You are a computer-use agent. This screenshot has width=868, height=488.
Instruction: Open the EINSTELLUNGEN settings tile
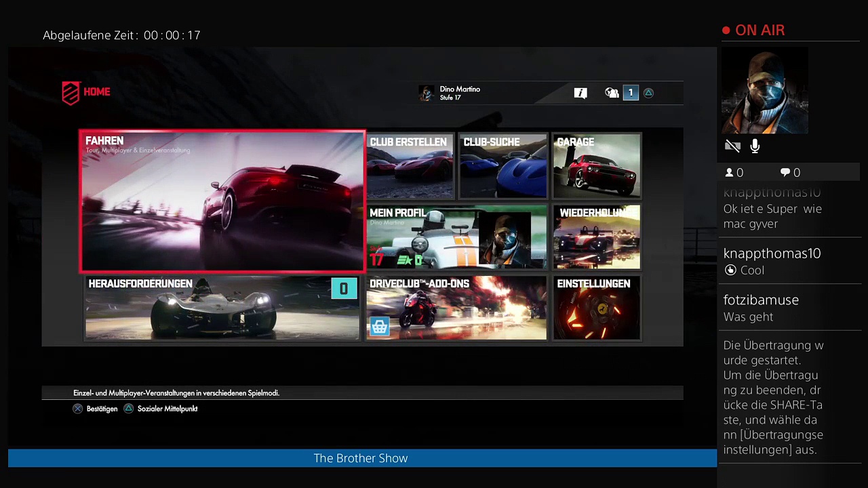596,308
